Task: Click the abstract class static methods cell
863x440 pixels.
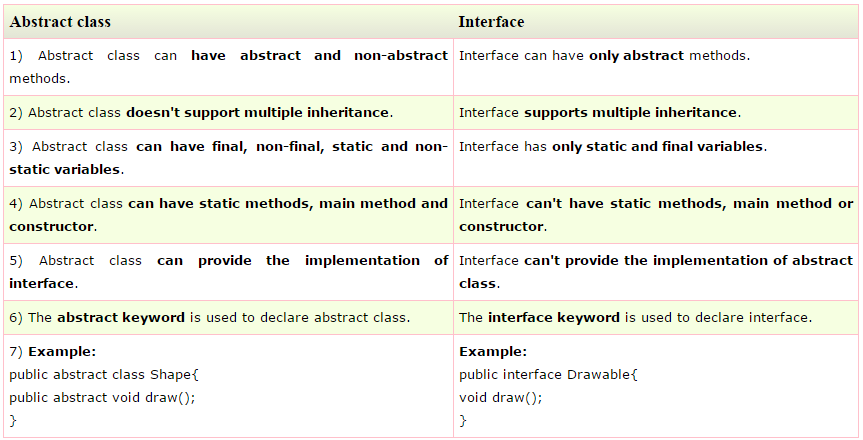Action: pos(228,214)
